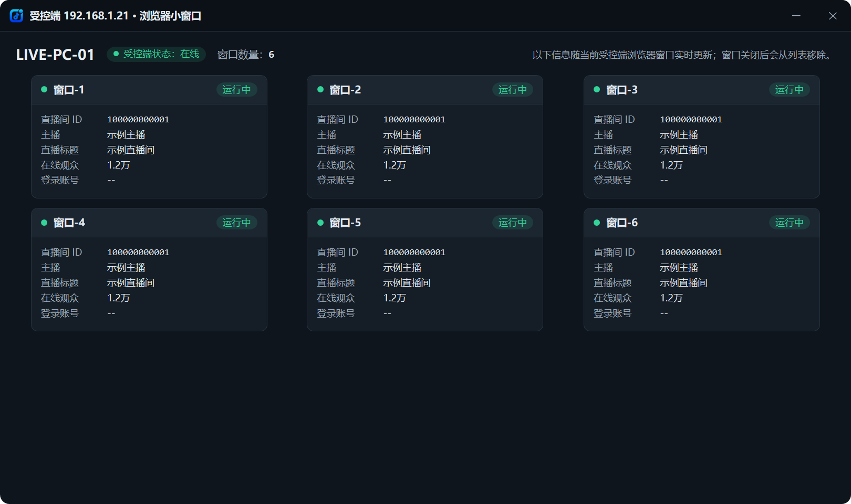Open the 窗口-3 card title
851x504 pixels.
point(622,90)
